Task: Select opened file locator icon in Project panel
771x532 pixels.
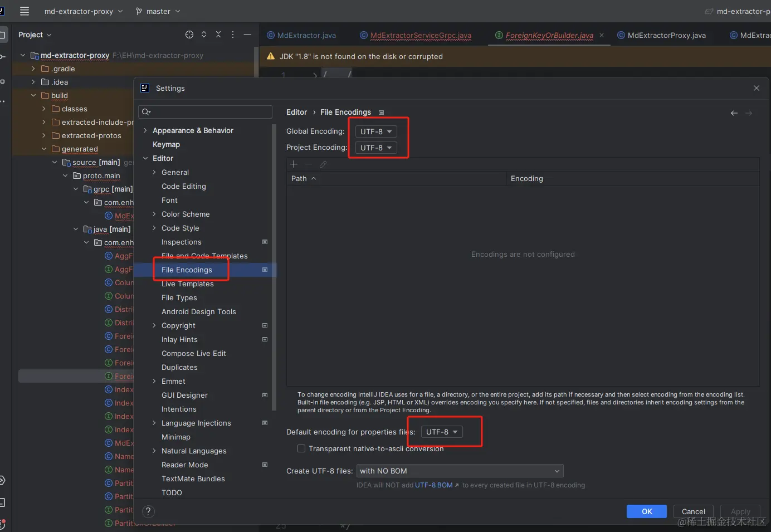Action: point(189,35)
